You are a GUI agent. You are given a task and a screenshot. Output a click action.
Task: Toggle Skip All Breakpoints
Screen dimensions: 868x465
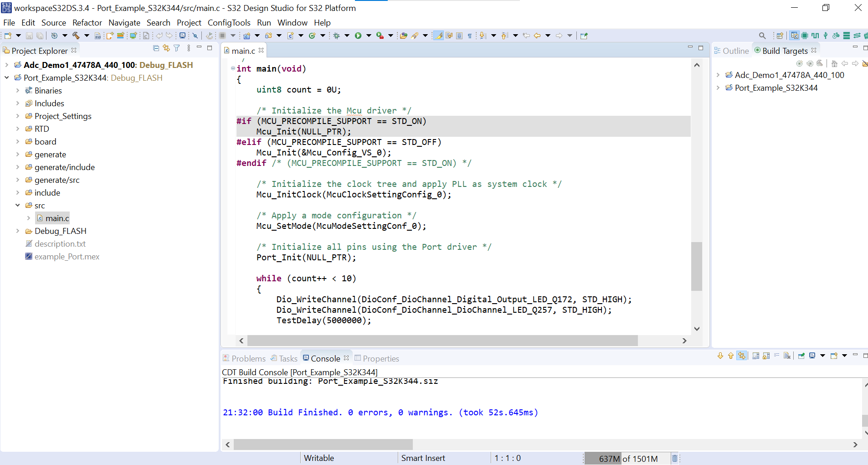pos(195,36)
